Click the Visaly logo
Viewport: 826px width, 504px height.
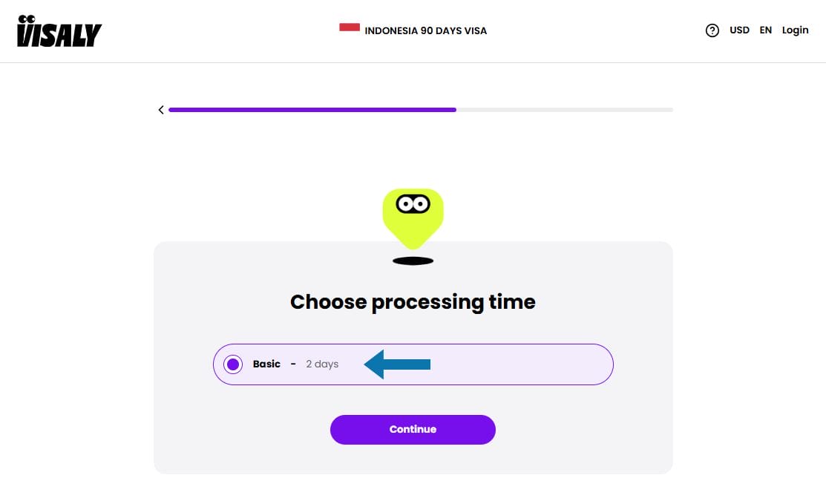(59, 33)
